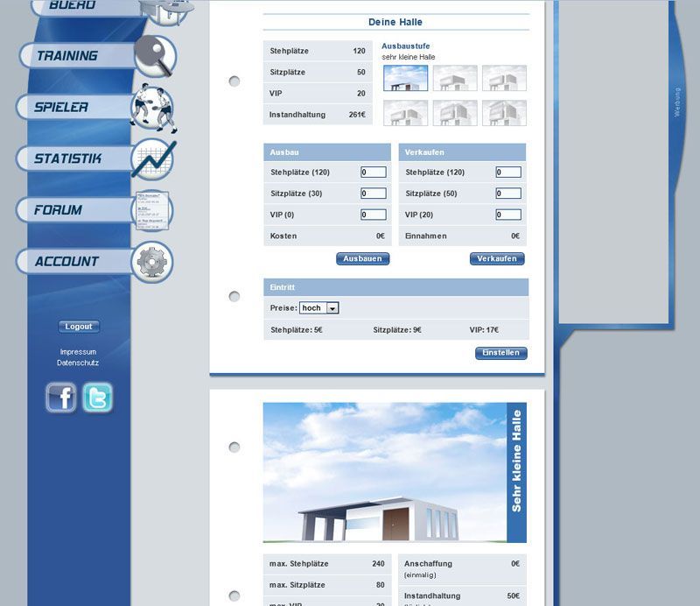
Task: Open the Preise dropdown set to hoch
Action: click(318, 308)
